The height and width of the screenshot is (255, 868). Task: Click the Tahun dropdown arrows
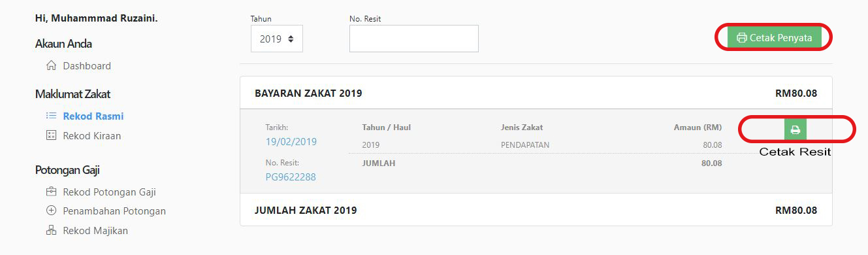coord(291,39)
